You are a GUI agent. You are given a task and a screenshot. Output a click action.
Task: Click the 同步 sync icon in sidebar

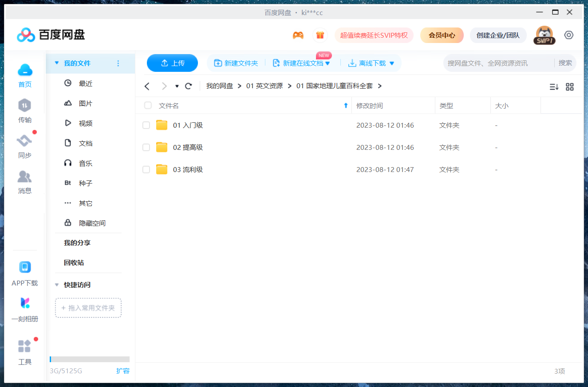point(24,144)
